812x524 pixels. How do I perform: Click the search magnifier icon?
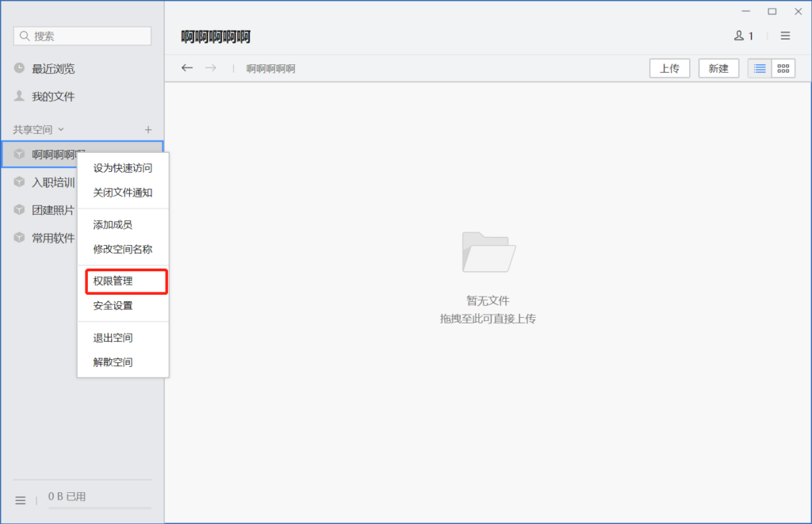(25, 36)
